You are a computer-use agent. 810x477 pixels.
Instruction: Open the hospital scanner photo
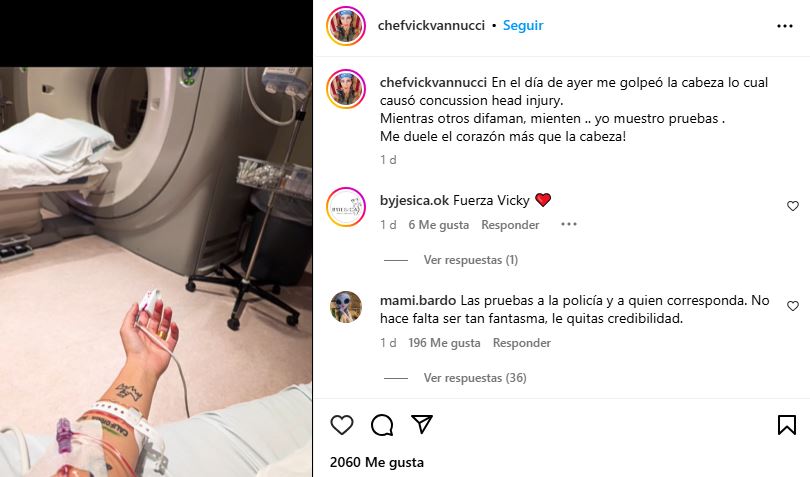pyautogui.click(x=156, y=272)
